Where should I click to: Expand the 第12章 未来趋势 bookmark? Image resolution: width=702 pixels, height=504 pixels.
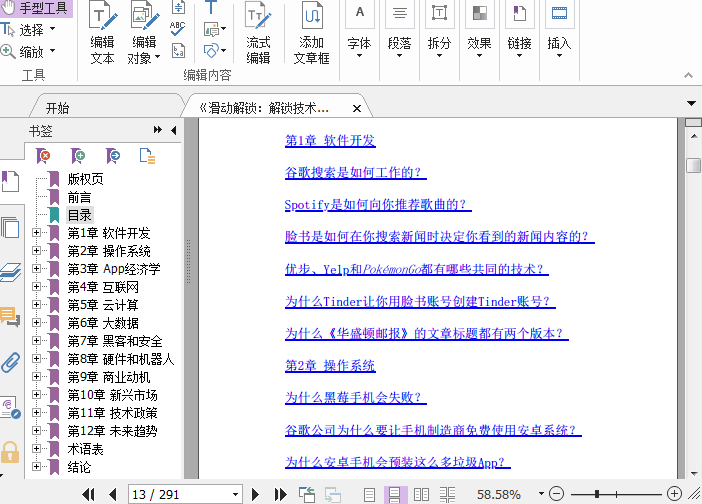[x=37, y=430]
